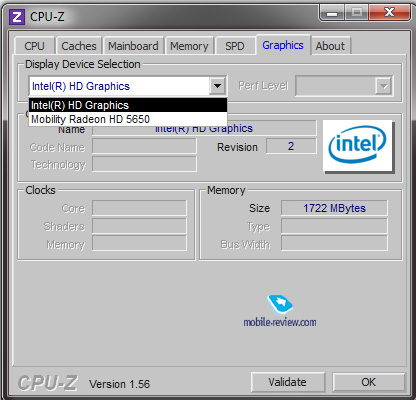Screen dimensions: 416x400
Task: Click the Bus Width field
Action: tap(334, 243)
